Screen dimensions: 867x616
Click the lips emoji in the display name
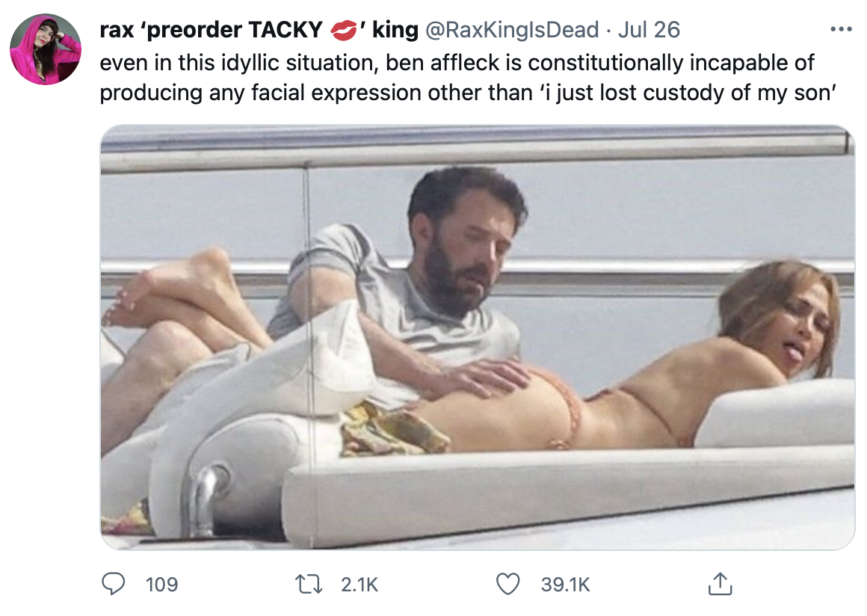(343, 31)
